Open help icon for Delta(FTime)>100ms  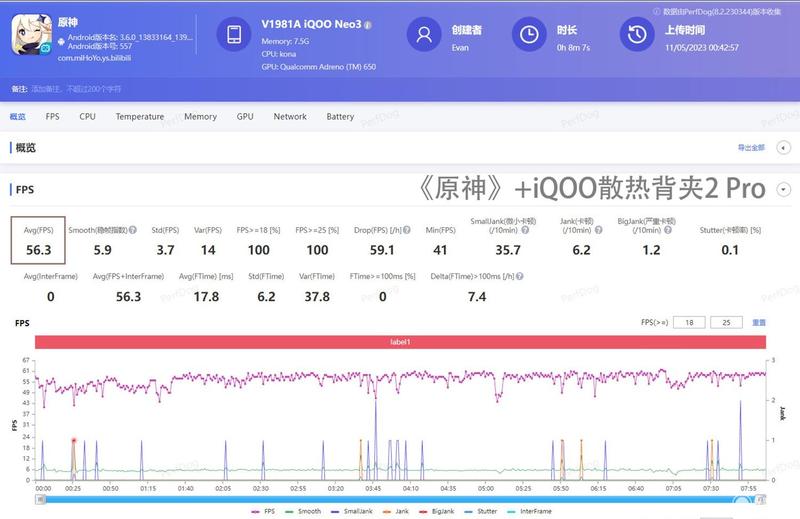(519, 276)
